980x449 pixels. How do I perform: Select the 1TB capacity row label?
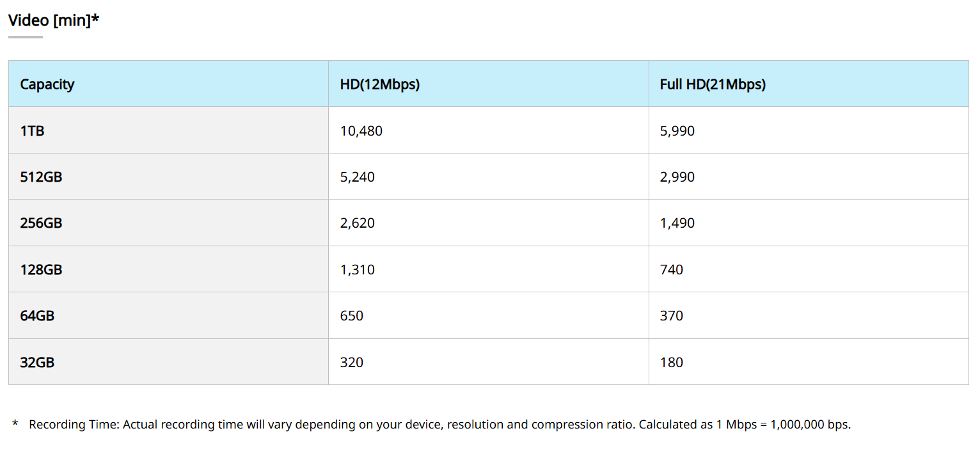pyautogui.click(x=32, y=131)
